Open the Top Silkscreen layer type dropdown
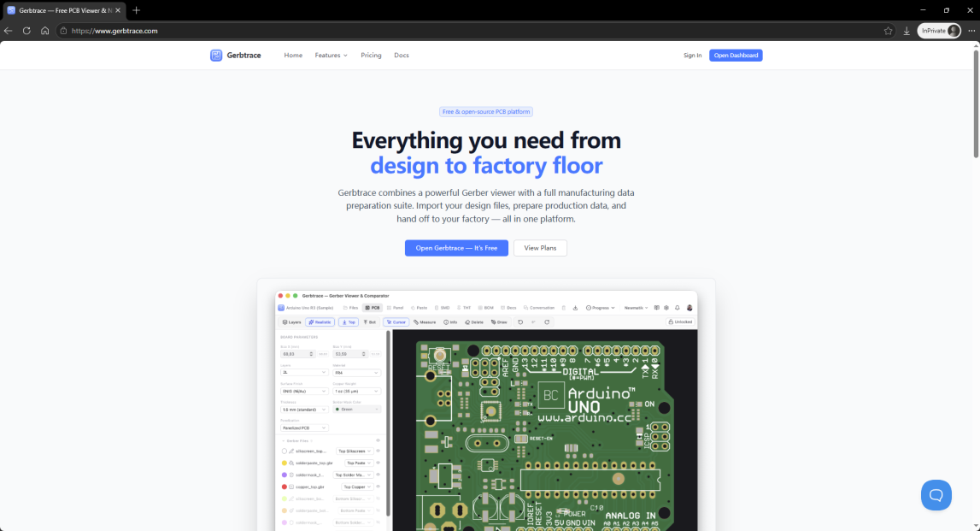This screenshot has width=980, height=531. [x=355, y=451]
